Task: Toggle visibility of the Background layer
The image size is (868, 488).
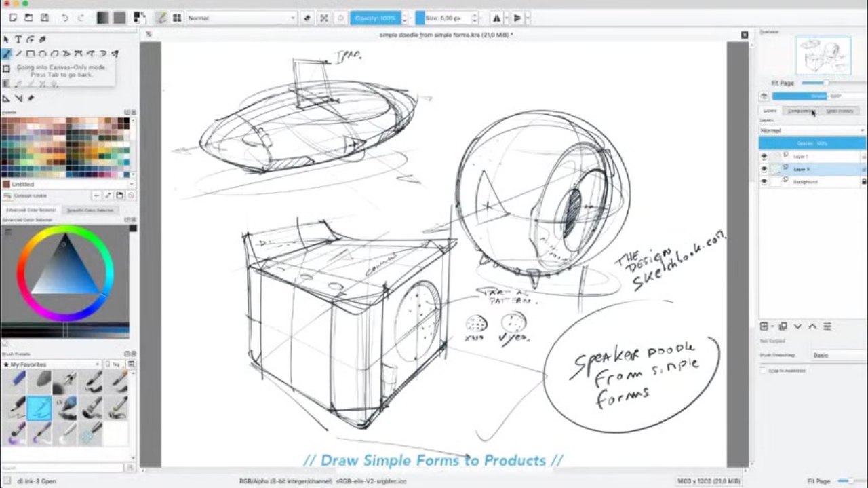Action: tap(764, 182)
